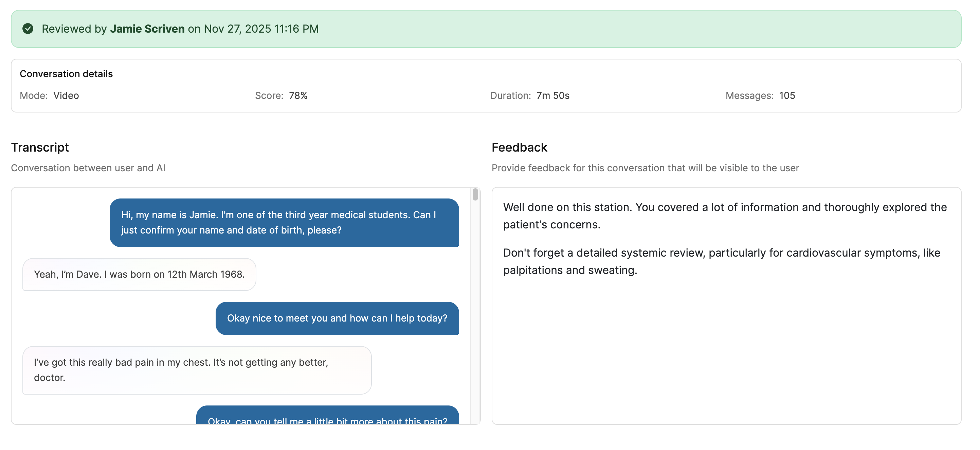This screenshot has width=980, height=450.
Task: Click the Duration 7m 50s value
Action: pos(552,95)
